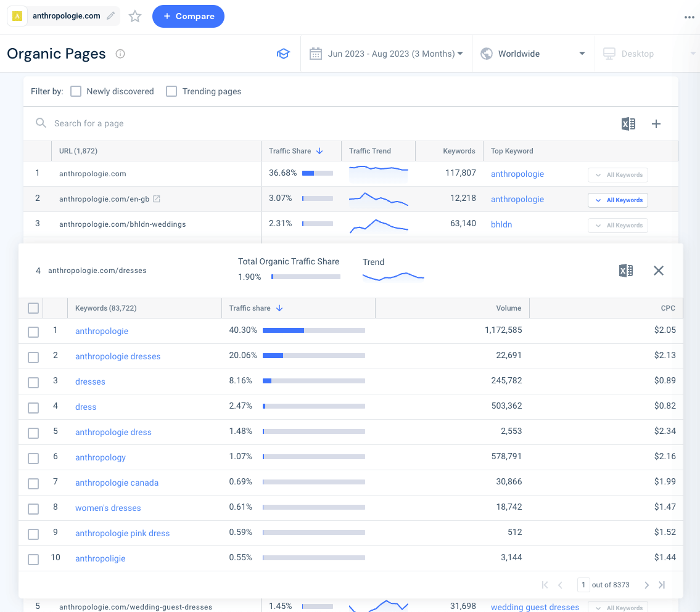Click the anthropologie.com traffic trend sparkline
The width and height of the screenshot is (700, 612).
[x=379, y=173]
